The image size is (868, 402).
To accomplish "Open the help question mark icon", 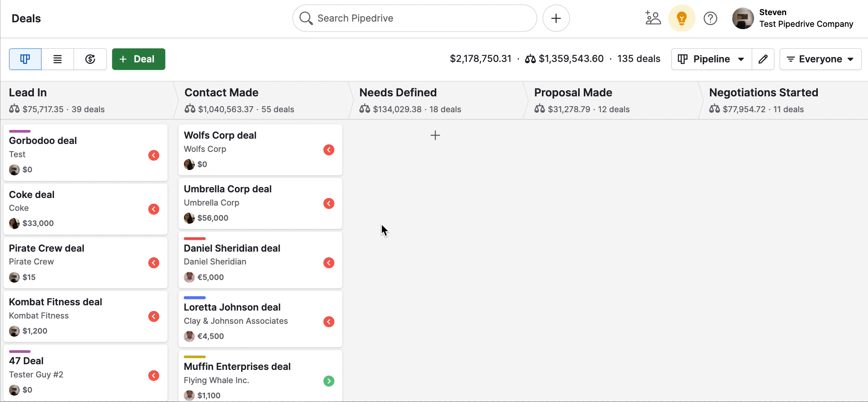I will (711, 18).
